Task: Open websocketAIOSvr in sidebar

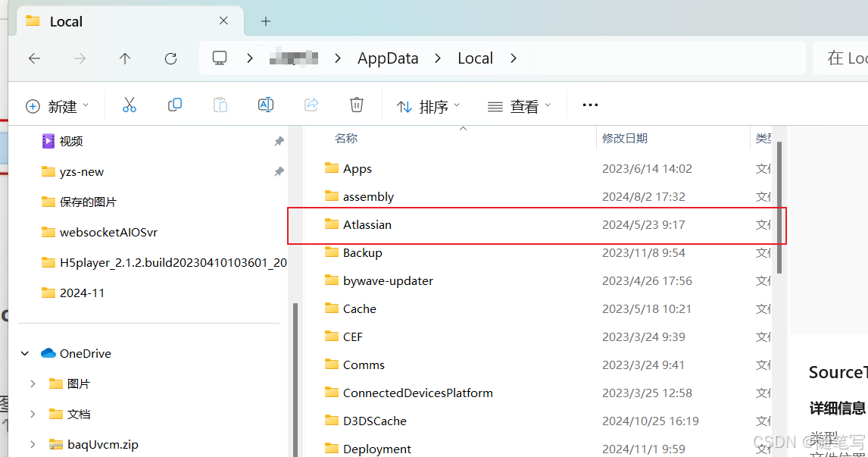Action: [x=108, y=232]
